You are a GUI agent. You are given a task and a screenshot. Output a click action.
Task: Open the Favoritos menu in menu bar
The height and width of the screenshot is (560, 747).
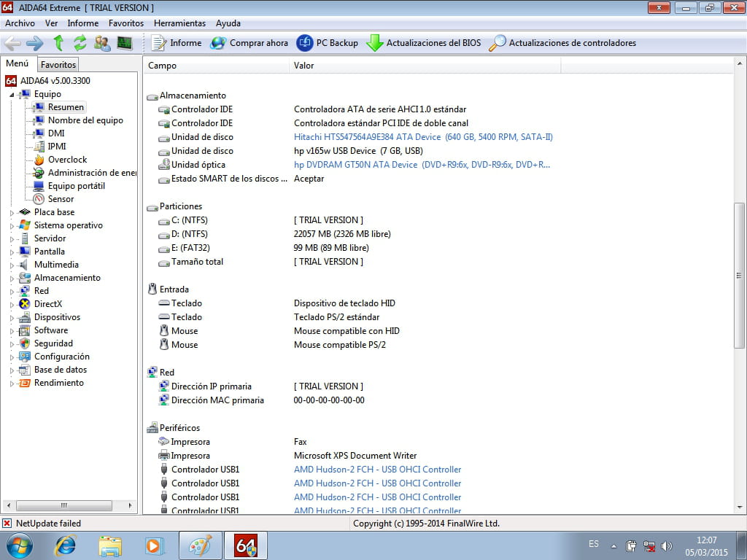126,23
